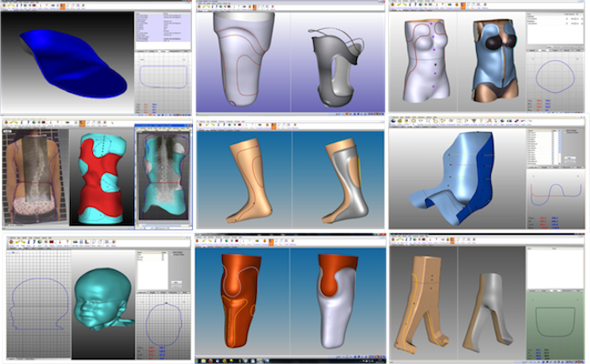Click the small button beside infant window list
This screenshot has height=364, width=590.
pyautogui.click(x=177, y=282)
